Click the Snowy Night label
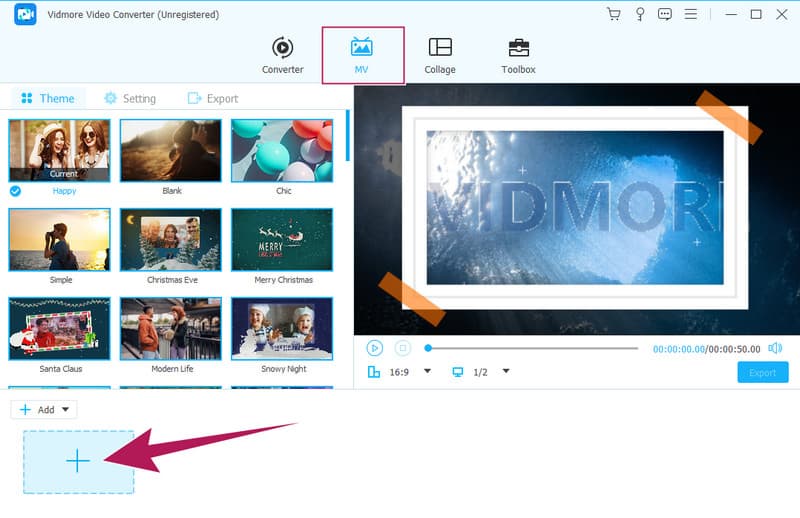Viewport: 800px width, 518px height. (x=284, y=369)
